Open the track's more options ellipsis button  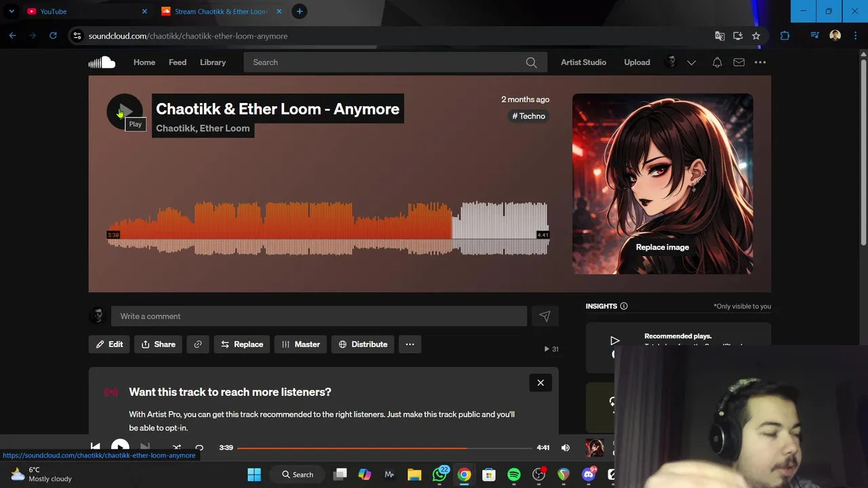410,344
